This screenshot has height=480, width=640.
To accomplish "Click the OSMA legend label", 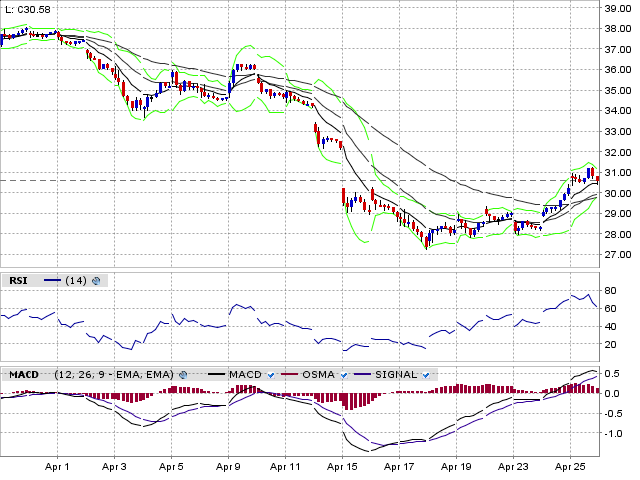I will click(x=319, y=374).
